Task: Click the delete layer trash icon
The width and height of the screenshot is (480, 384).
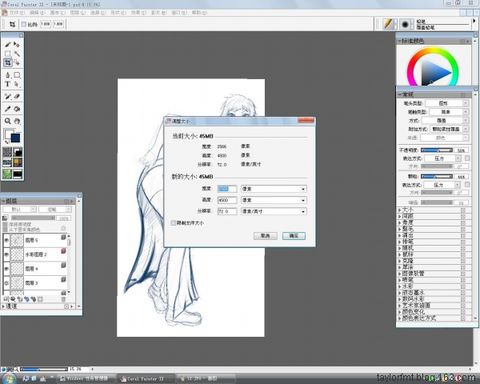Action: click(x=64, y=299)
